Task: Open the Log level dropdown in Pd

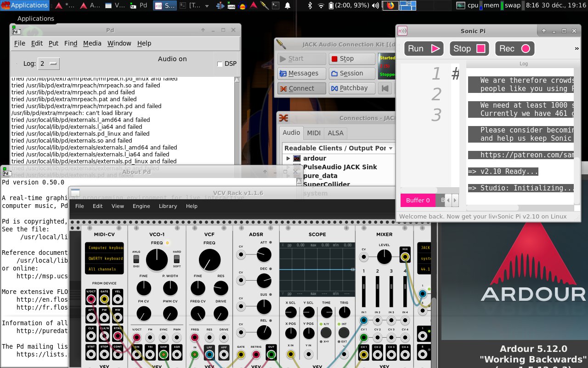Action: tap(48, 63)
